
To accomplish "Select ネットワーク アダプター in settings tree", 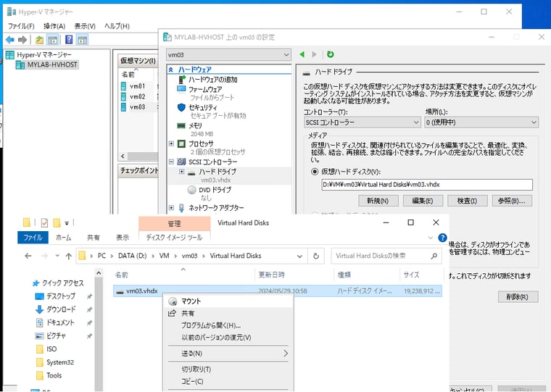I will click(216, 208).
